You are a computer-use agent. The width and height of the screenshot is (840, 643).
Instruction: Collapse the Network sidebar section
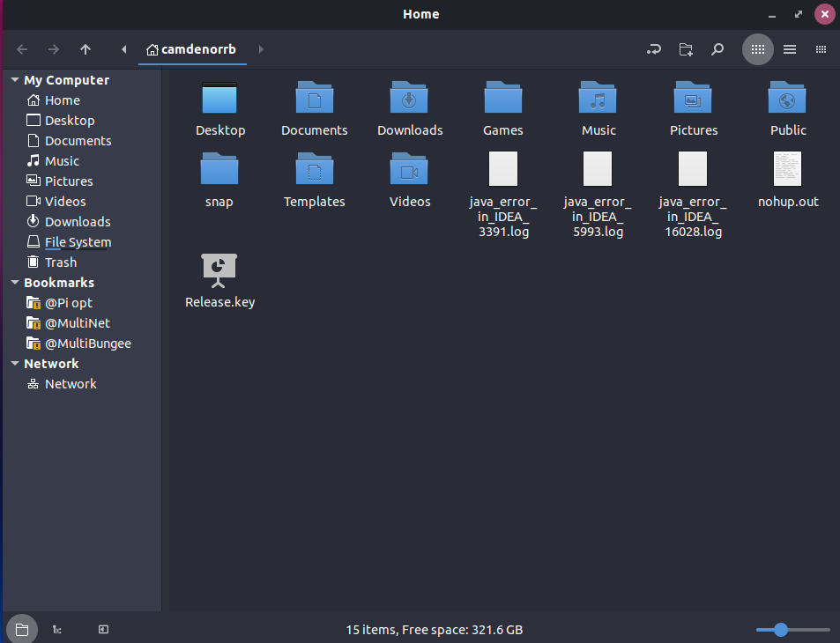pyautogui.click(x=15, y=364)
